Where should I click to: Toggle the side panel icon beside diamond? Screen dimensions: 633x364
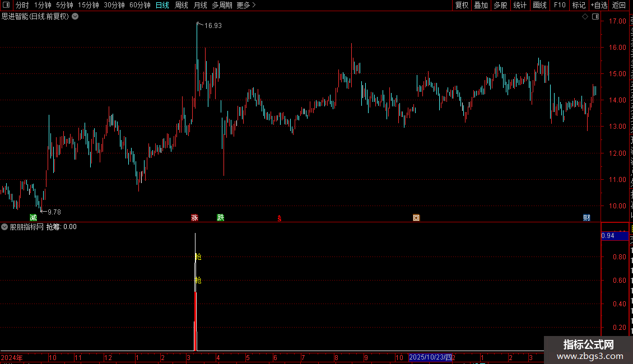tap(595, 17)
